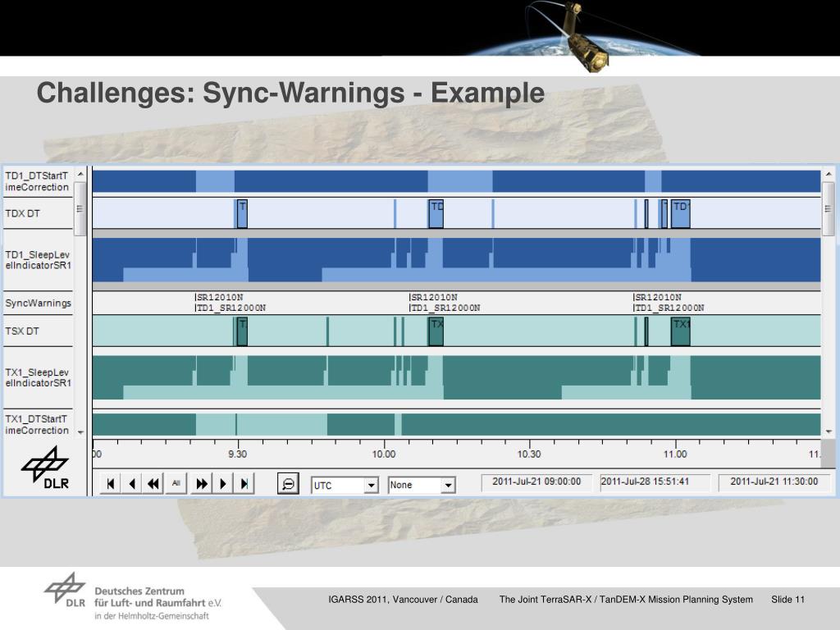This screenshot has width=840, height=630.
Task: Click the third TD1_SR12000N warning label
Action: [669, 308]
